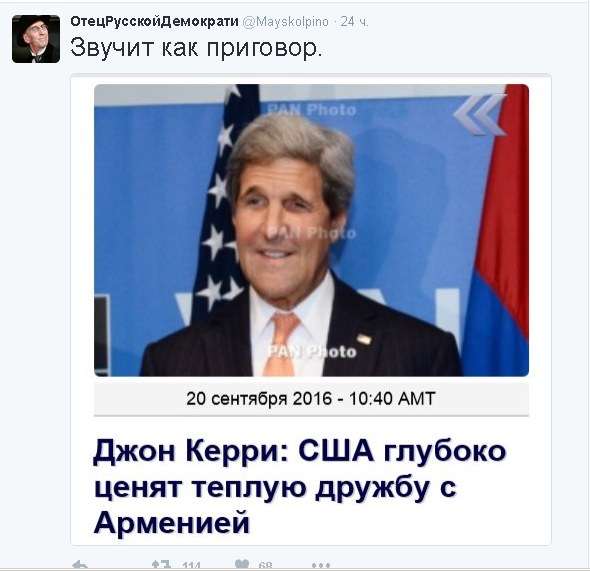Image resolution: width=590 pixels, height=571 pixels.
Task: Like the tweet with the heart icon
Action: coord(242,564)
